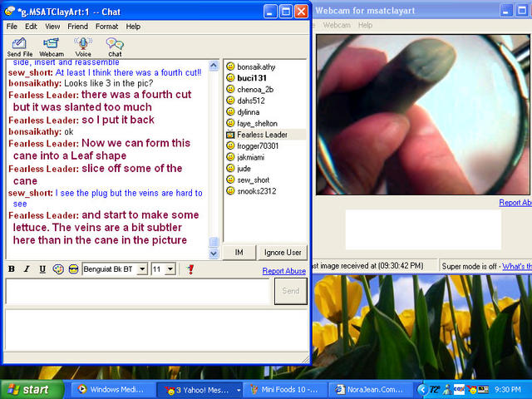Toggle bold text formatting

point(11,269)
